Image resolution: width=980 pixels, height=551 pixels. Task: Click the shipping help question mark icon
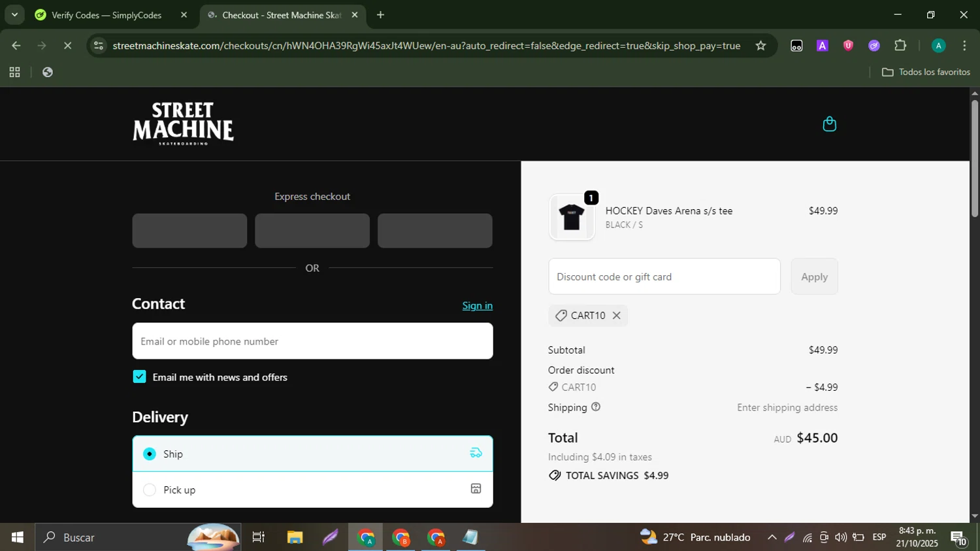[x=595, y=407]
